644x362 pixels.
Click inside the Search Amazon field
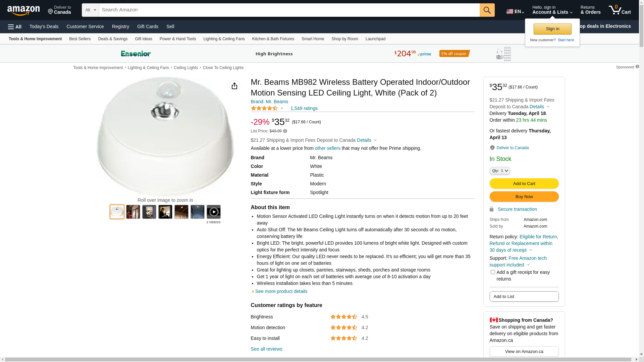289,10
